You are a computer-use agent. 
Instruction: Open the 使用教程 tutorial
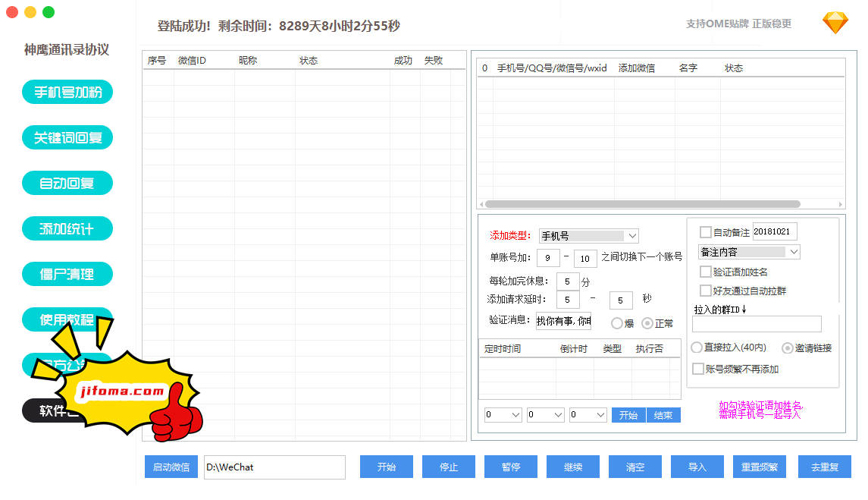click(x=67, y=319)
